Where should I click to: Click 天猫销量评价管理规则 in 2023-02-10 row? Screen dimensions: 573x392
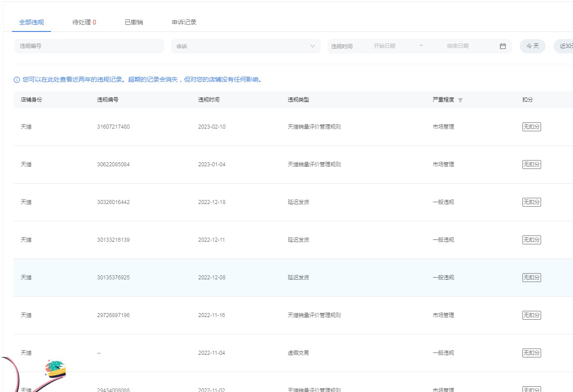pyautogui.click(x=314, y=127)
